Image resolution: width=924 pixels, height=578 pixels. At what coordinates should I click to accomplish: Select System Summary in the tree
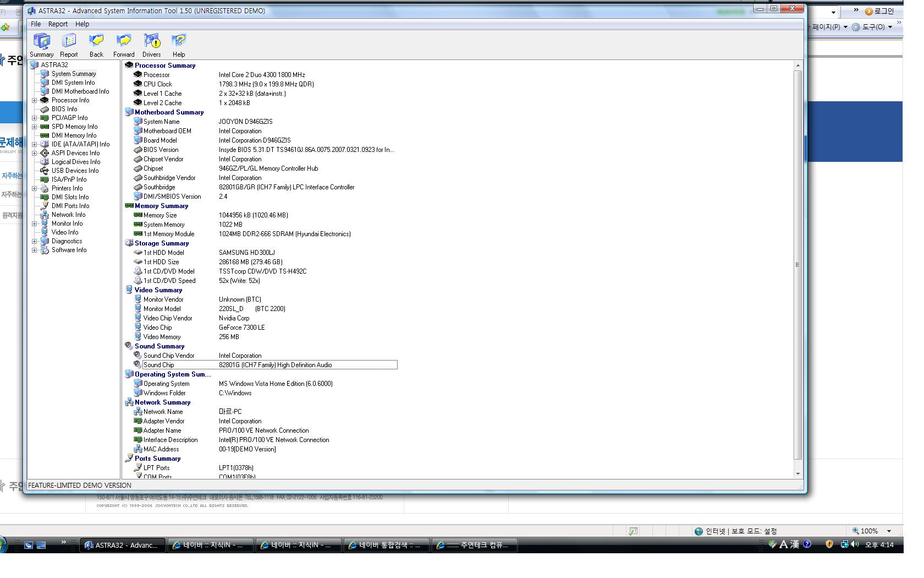point(74,74)
